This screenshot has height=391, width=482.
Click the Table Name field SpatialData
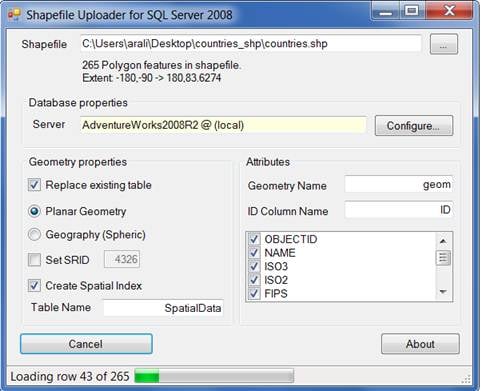(x=163, y=308)
